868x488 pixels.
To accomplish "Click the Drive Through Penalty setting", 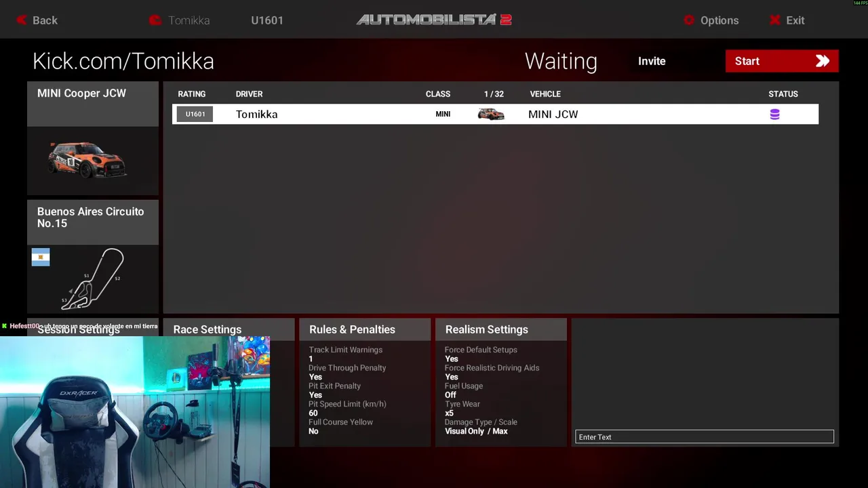I will coord(347,368).
